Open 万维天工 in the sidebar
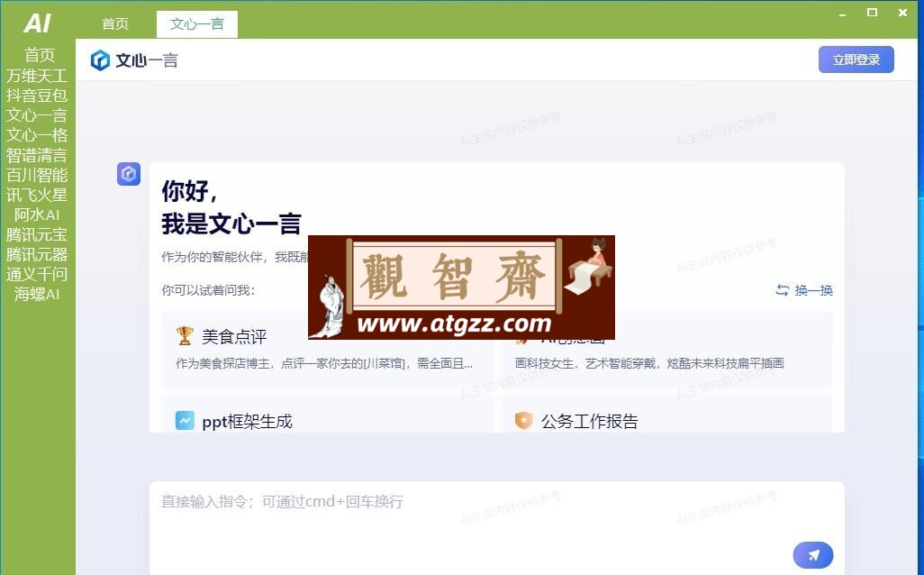Viewport: 924px width, 575px height. [37, 76]
